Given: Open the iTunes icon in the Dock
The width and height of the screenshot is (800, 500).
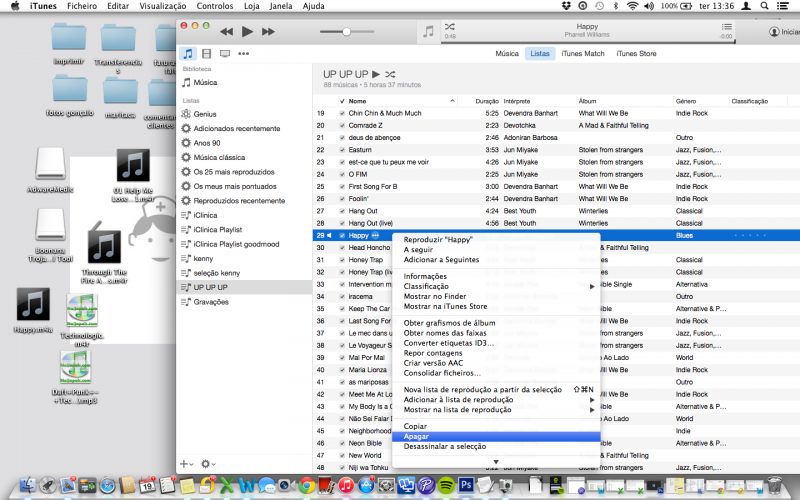Looking at the screenshot, I should pyautogui.click(x=346, y=485).
